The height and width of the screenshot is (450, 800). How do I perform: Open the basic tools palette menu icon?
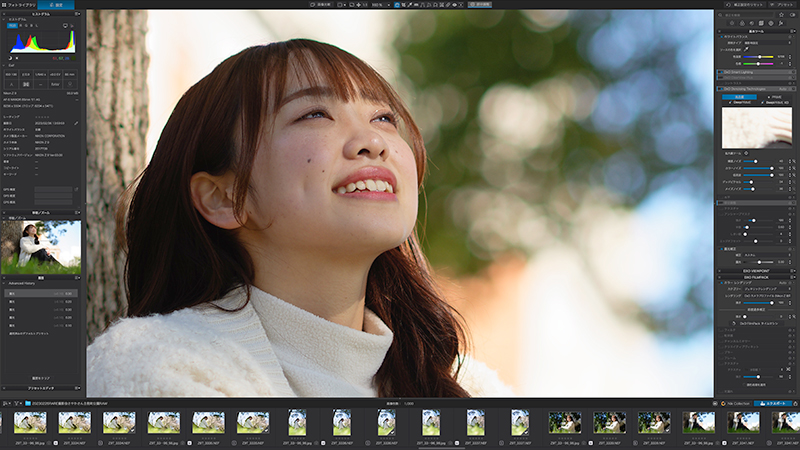792,31
